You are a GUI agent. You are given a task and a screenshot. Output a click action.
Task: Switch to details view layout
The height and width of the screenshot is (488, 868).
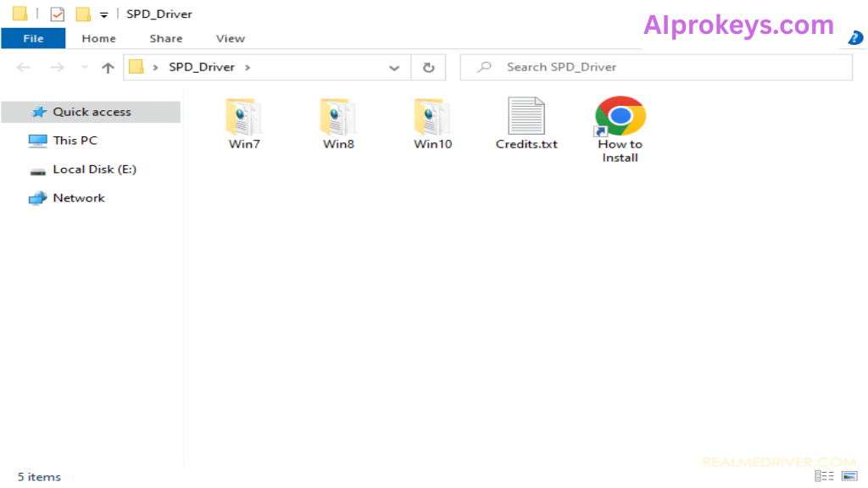824,476
